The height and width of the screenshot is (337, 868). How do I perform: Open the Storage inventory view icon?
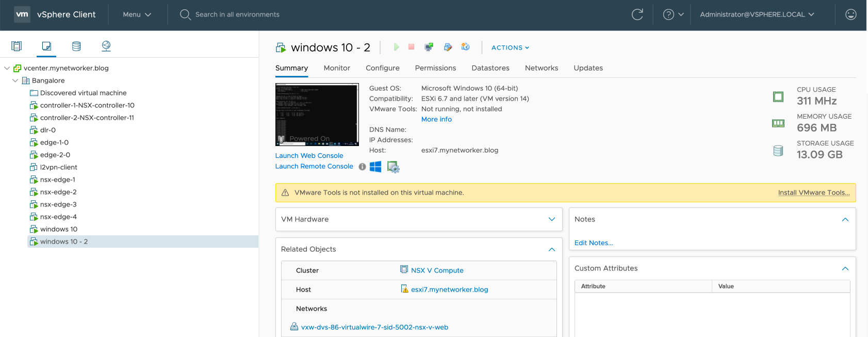point(76,46)
